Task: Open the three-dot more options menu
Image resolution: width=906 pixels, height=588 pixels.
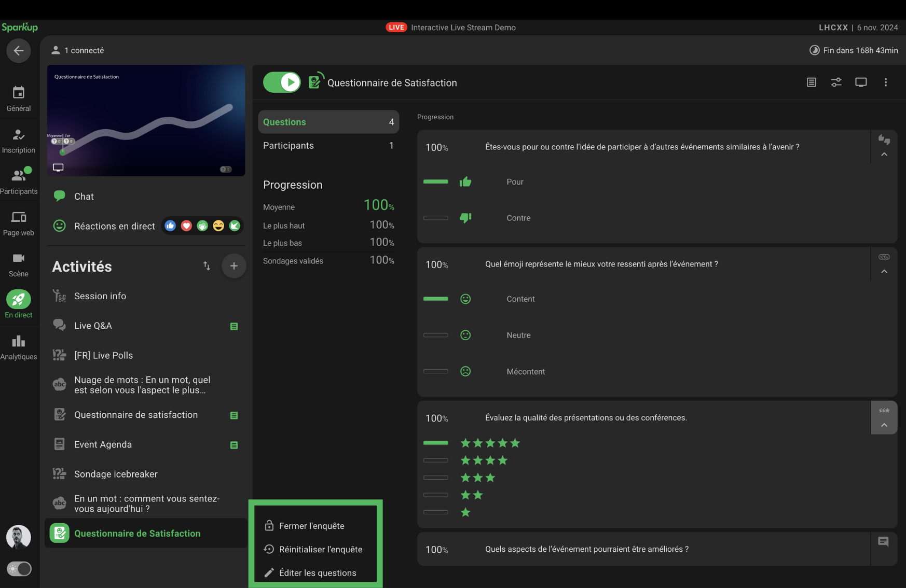Action: point(886,82)
